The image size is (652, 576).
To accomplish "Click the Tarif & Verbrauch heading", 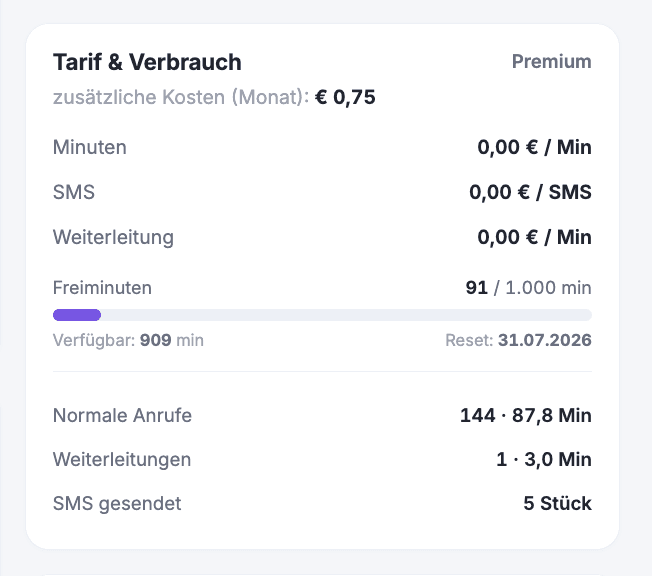I will pos(147,62).
